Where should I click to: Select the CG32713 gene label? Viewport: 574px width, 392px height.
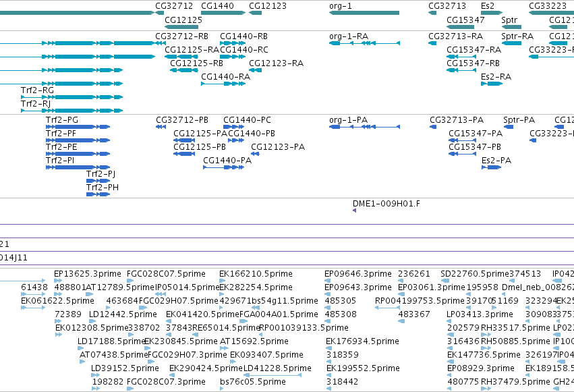click(x=447, y=6)
